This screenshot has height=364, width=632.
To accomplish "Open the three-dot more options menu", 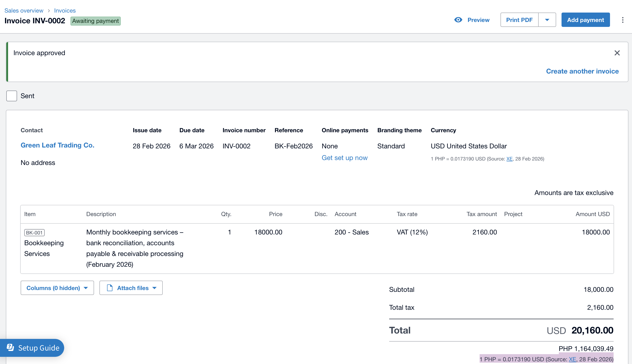I will (623, 20).
